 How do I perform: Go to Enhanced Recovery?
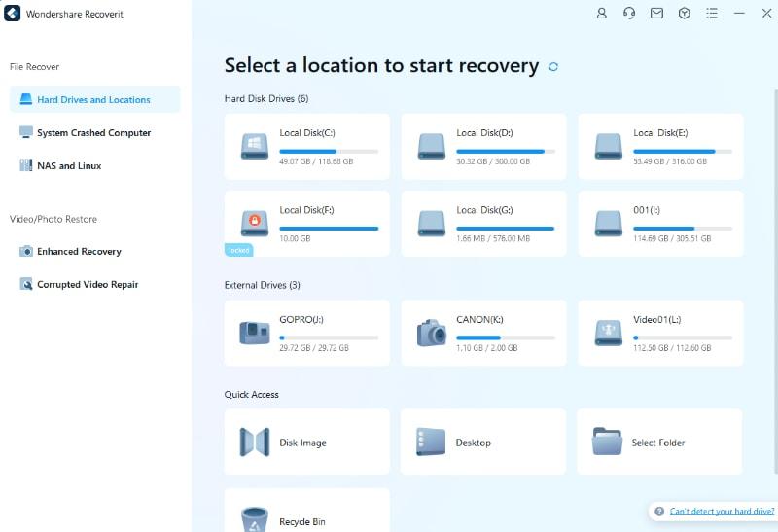(79, 251)
